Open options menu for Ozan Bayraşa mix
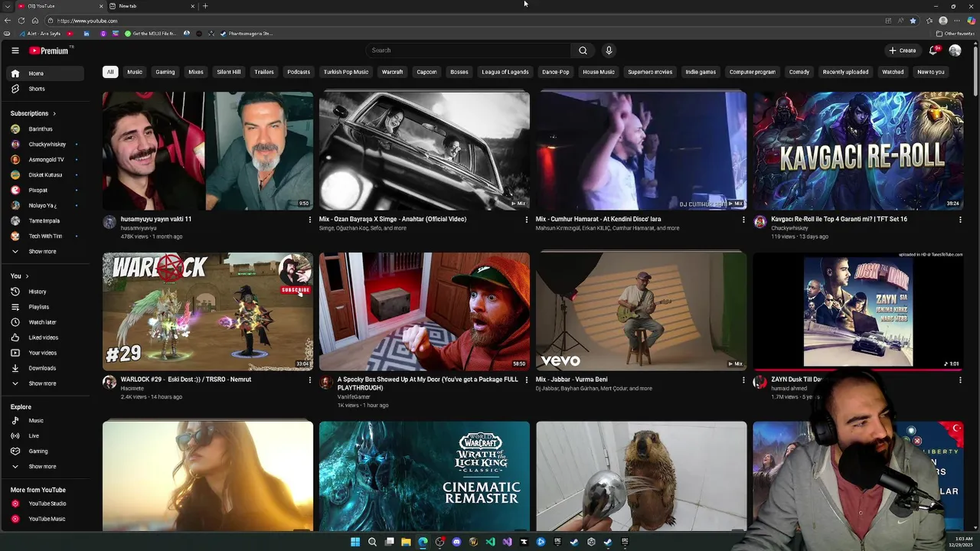 tap(526, 220)
